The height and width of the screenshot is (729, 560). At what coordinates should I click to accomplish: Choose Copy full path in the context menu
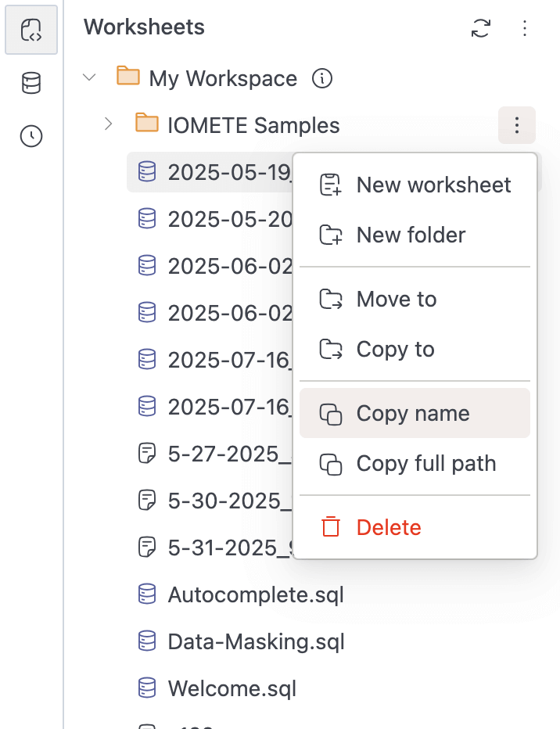click(x=425, y=463)
